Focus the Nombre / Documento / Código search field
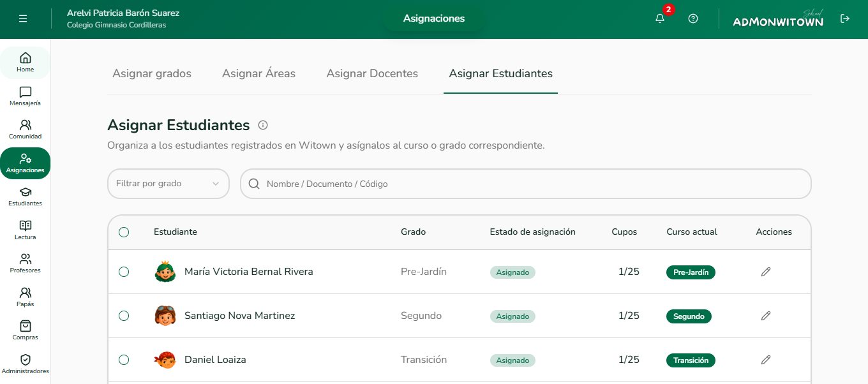 click(x=526, y=184)
